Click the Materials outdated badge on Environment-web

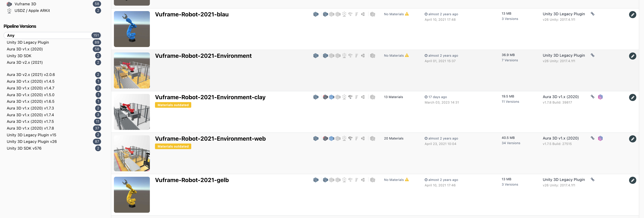point(173,147)
